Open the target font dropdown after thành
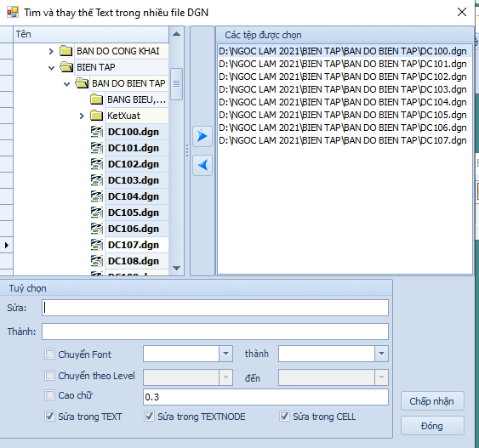 tap(381, 354)
